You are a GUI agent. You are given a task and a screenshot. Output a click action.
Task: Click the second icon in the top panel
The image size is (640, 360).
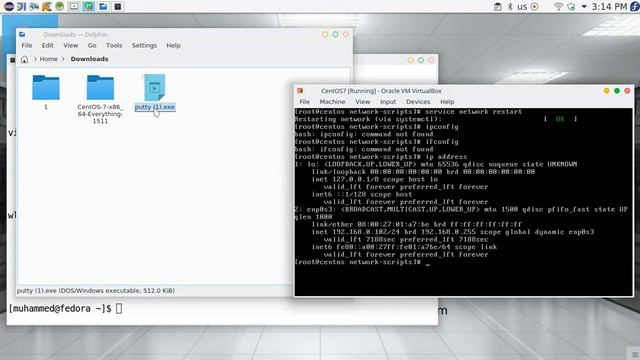(21, 6)
